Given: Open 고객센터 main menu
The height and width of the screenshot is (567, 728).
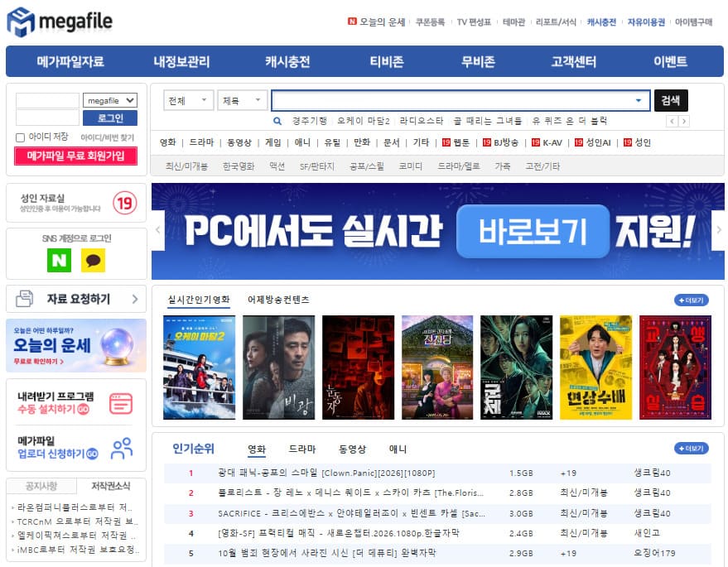Looking at the screenshot, I should 573,62.
